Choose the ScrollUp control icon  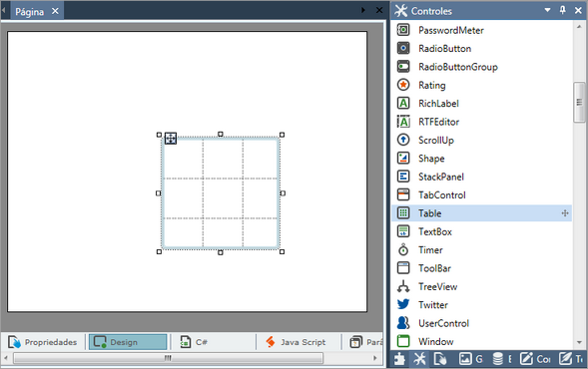(x=403, y=140)
